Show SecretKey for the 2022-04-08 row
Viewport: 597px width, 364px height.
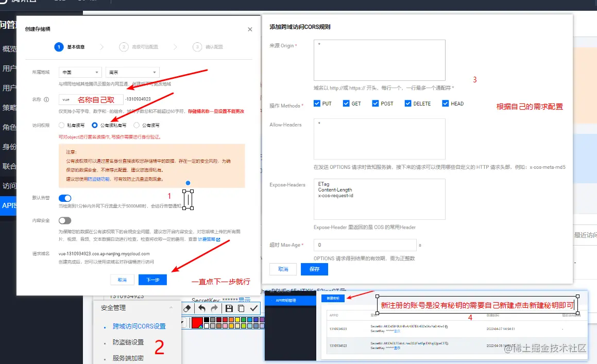click(x=397, y=348)
